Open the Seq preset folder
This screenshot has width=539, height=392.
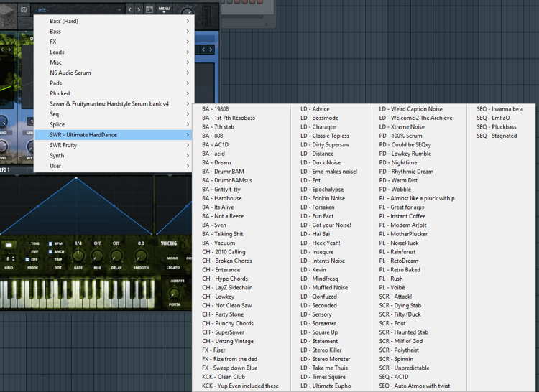(114, 114)
